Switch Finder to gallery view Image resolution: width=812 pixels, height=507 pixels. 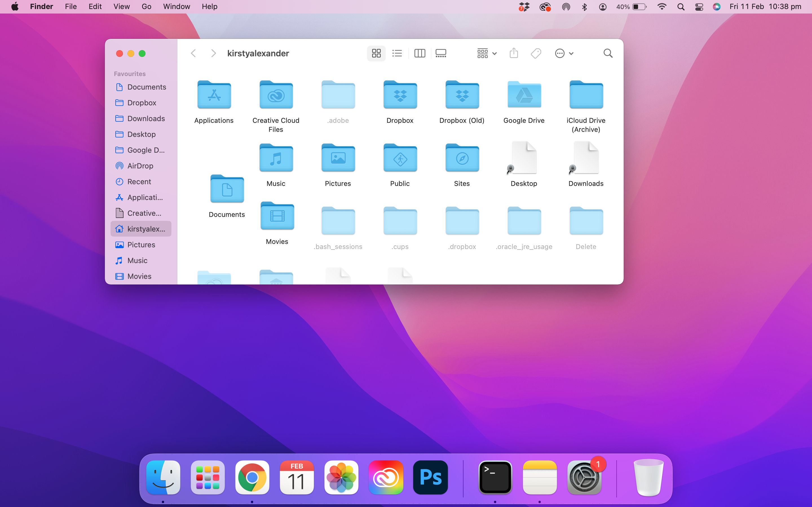pos(441,53)
